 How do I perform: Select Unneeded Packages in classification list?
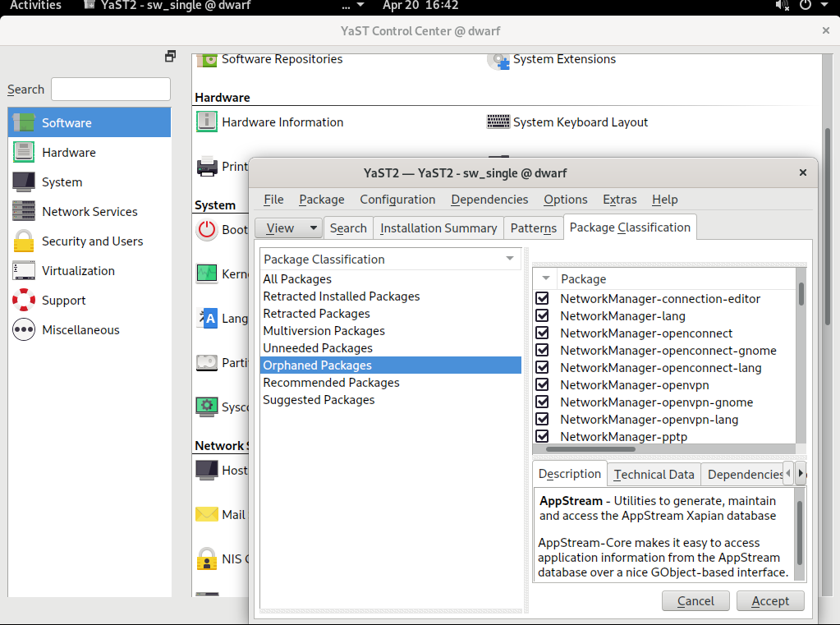pos(390,348)
